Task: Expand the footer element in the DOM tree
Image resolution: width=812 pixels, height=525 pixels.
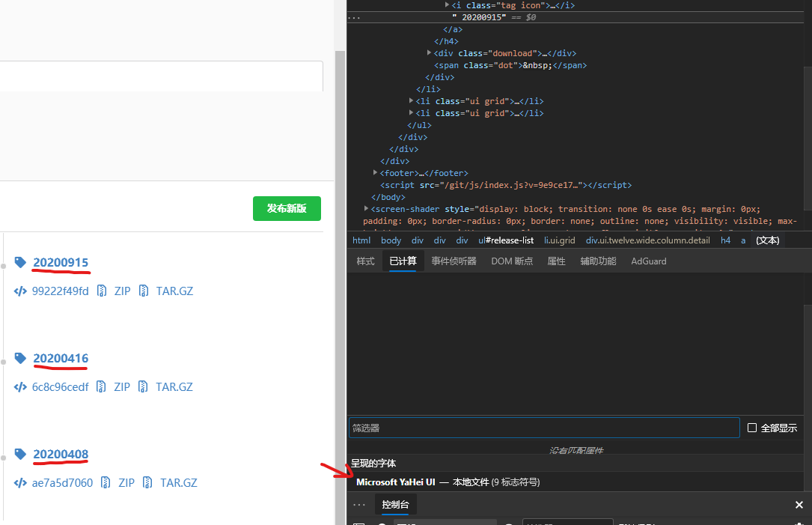Action: click(x=375, y=172)
